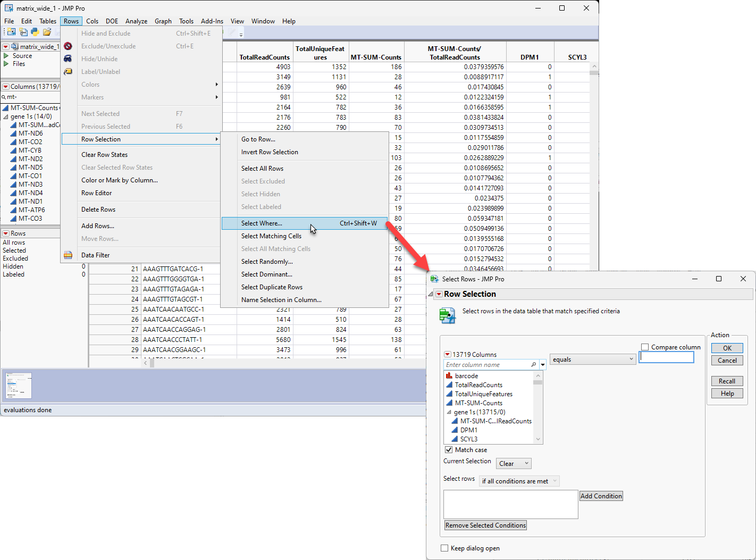Click the red triangle next to 13719 Columns
Image resolution: width=756 pixels, height=560 pixels.
(447, 354)
